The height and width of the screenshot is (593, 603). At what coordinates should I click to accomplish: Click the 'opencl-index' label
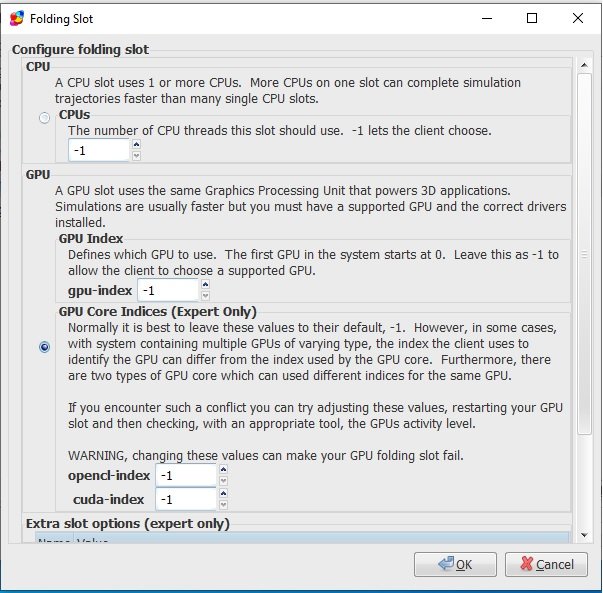pos(109,475)
